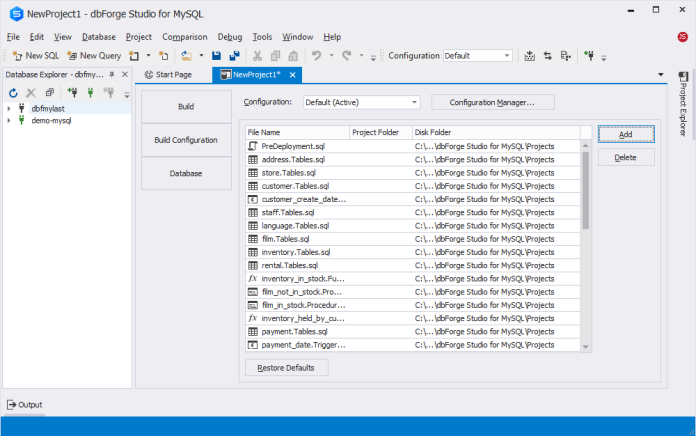This screenshot has width=696, height=436.
Task: Select the film.Tables.sql row
Action: [413, 239]
